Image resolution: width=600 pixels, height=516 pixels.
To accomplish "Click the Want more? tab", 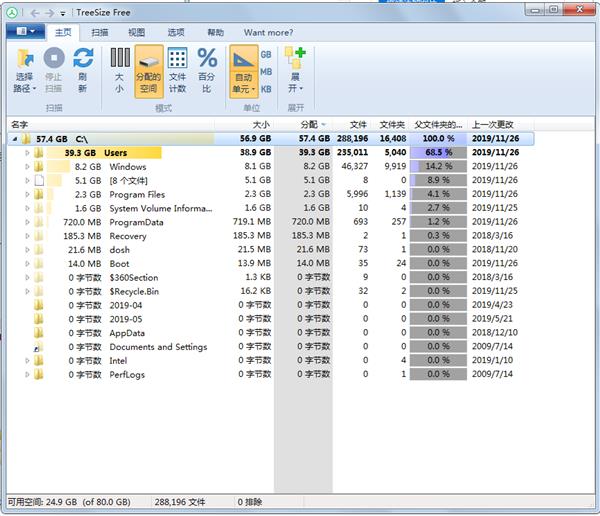I will coord(268,32).
